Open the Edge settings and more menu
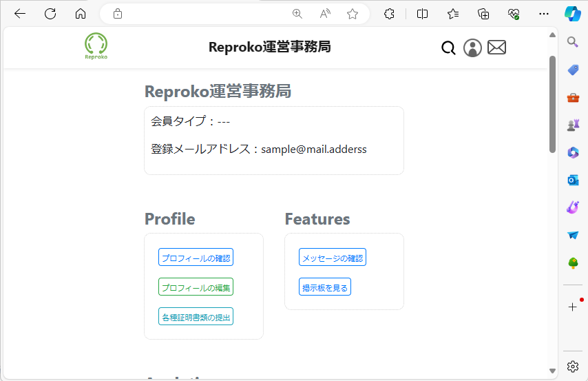The image size is (588, 381). (544, 14)
